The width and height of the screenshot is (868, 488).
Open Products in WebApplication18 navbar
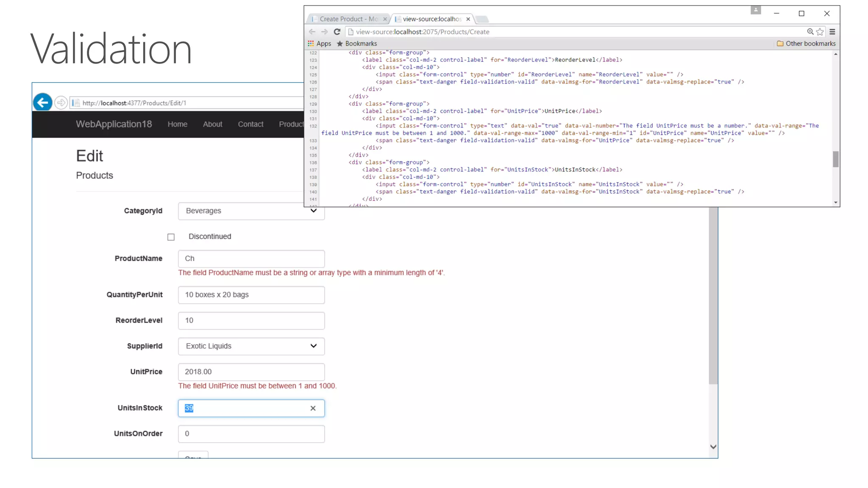coord(291,124)
